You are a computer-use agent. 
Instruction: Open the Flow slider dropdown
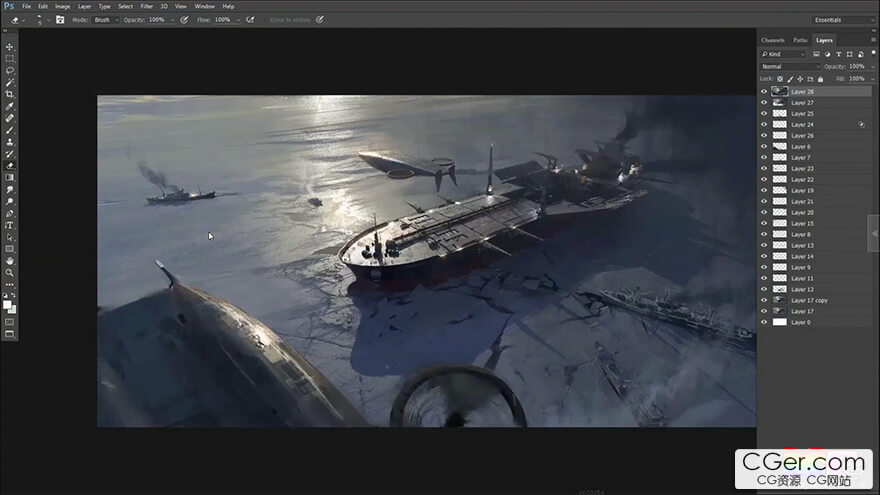(239, 20)
